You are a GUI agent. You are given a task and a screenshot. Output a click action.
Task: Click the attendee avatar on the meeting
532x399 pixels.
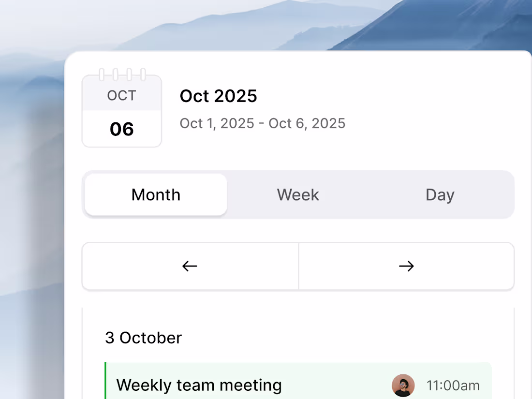403,385
